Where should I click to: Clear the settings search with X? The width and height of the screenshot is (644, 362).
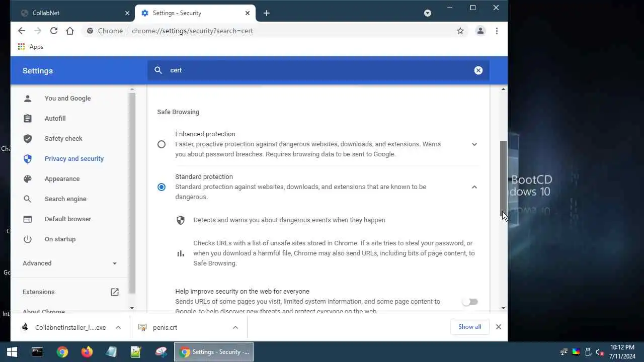(x=478, y=70)
